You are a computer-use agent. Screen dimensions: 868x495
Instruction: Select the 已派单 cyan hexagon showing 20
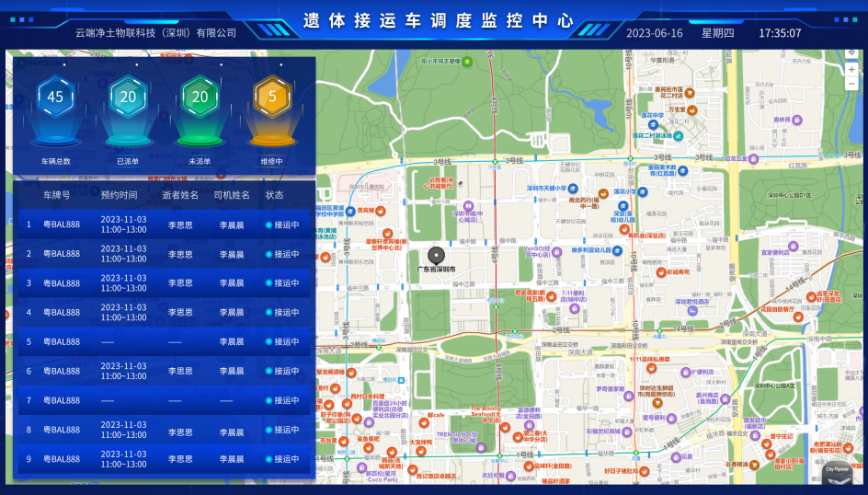point(128,98)
